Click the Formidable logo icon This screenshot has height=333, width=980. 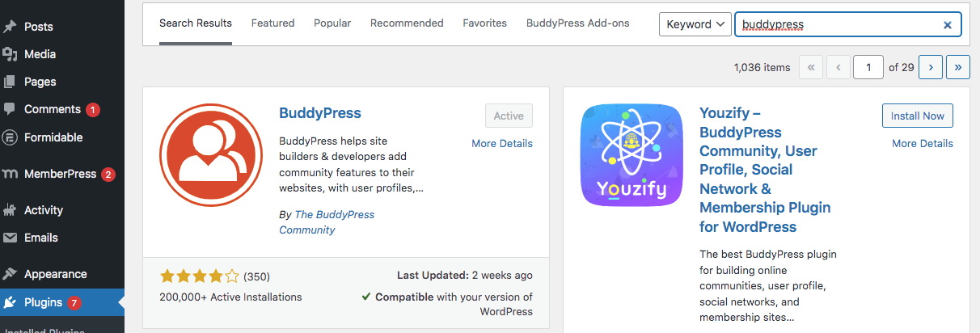pos(10,137)
